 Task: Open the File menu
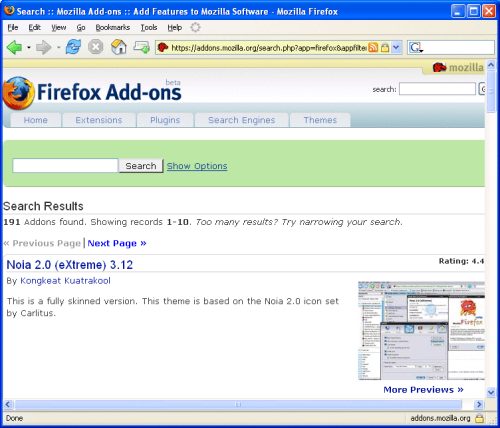click(x=13, y=27)
